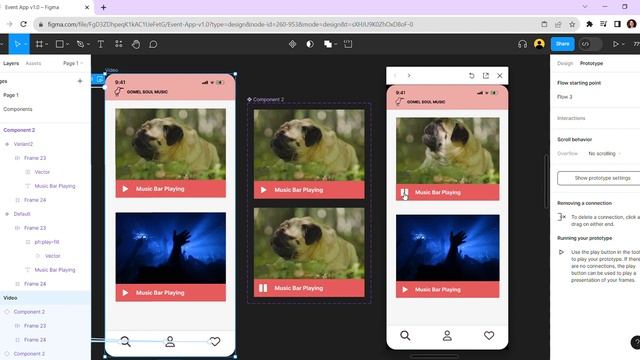Click the Create component icon
This screenshot has width=640, height=360.
292,44
